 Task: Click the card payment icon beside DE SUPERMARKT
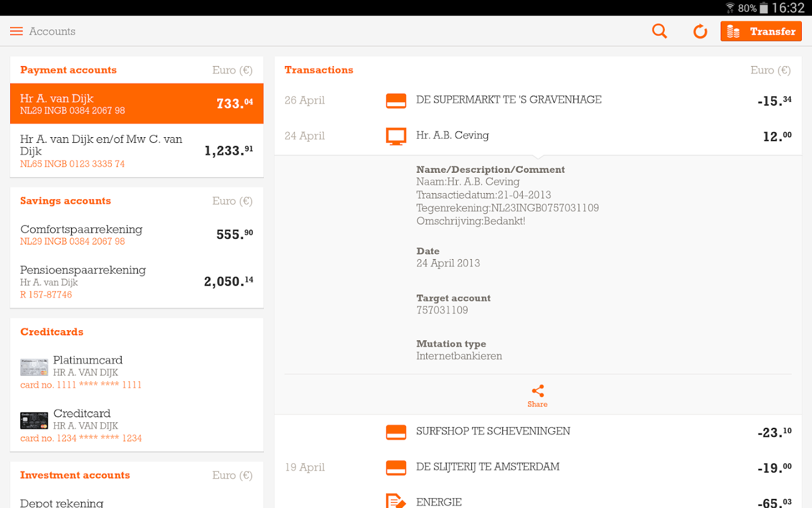[x=396, y=100]
